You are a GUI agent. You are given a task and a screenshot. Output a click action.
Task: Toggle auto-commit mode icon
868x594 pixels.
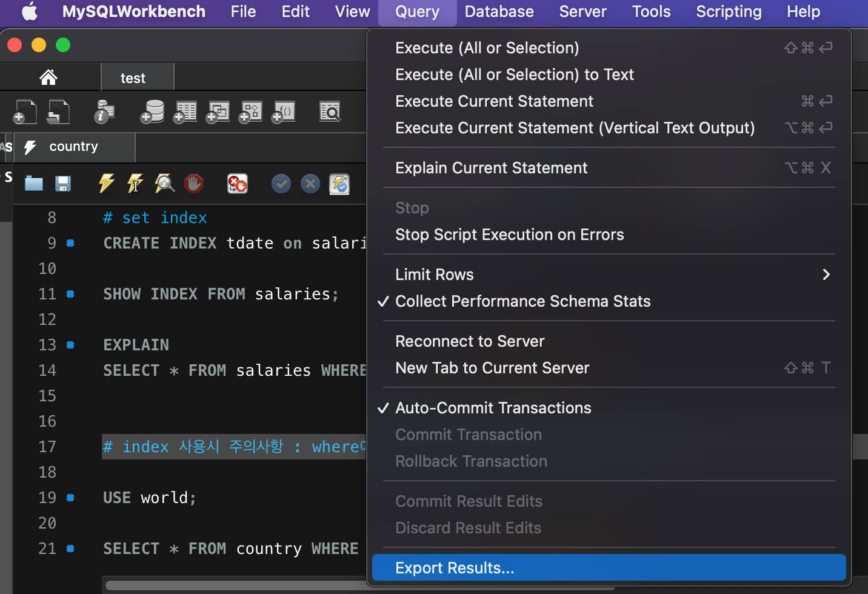click(339, 183)
